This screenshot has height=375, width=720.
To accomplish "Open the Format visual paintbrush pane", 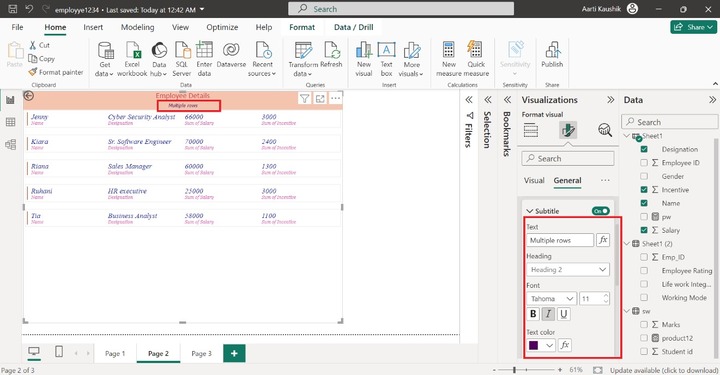I will pos(568,130).
